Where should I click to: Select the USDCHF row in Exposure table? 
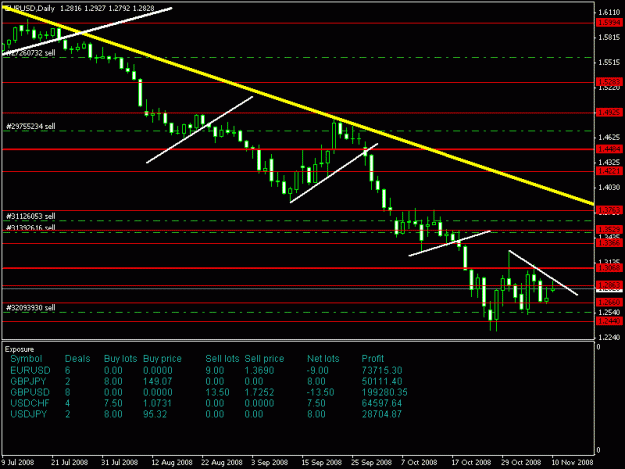pyautogui.click(x=208, y=403)
